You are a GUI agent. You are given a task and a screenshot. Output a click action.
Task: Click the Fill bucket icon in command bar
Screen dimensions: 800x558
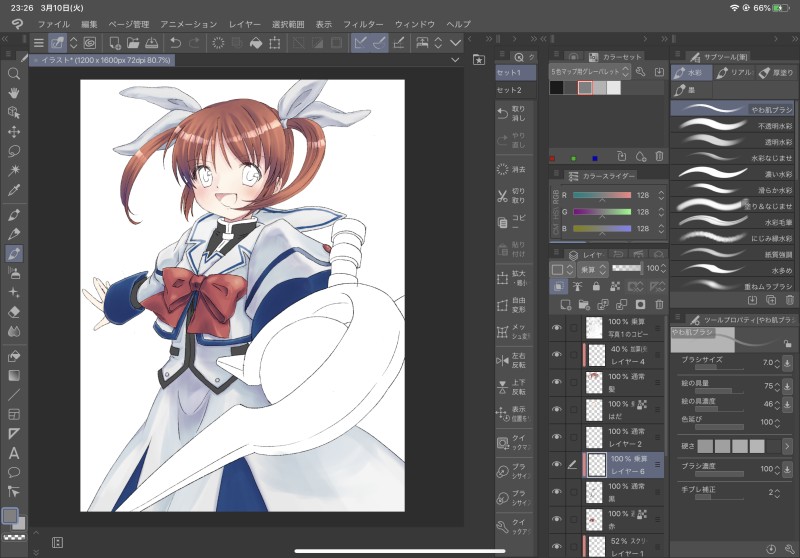tap(256, 43)
